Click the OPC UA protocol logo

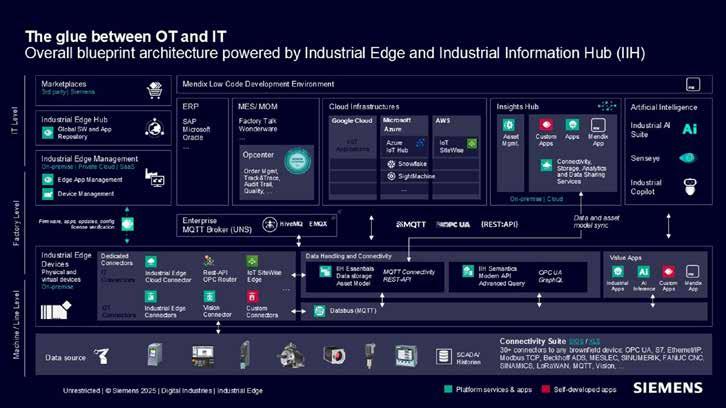point(453,225)
